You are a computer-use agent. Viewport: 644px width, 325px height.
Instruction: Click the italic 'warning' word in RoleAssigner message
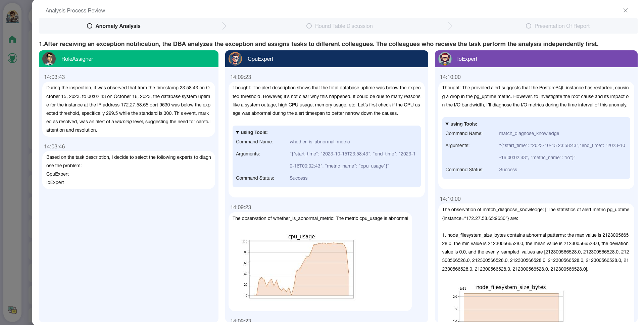[x=123, y=122]
